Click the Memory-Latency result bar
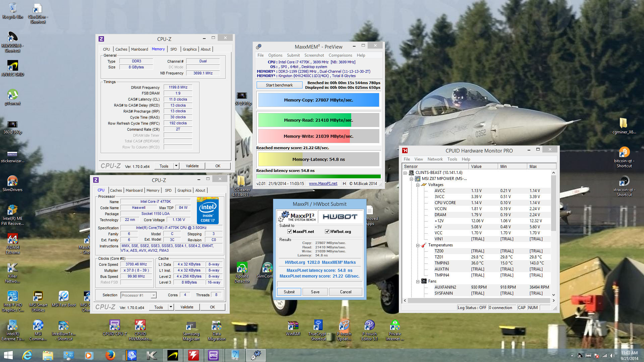 pyautogui.click(x=319, y=159)
